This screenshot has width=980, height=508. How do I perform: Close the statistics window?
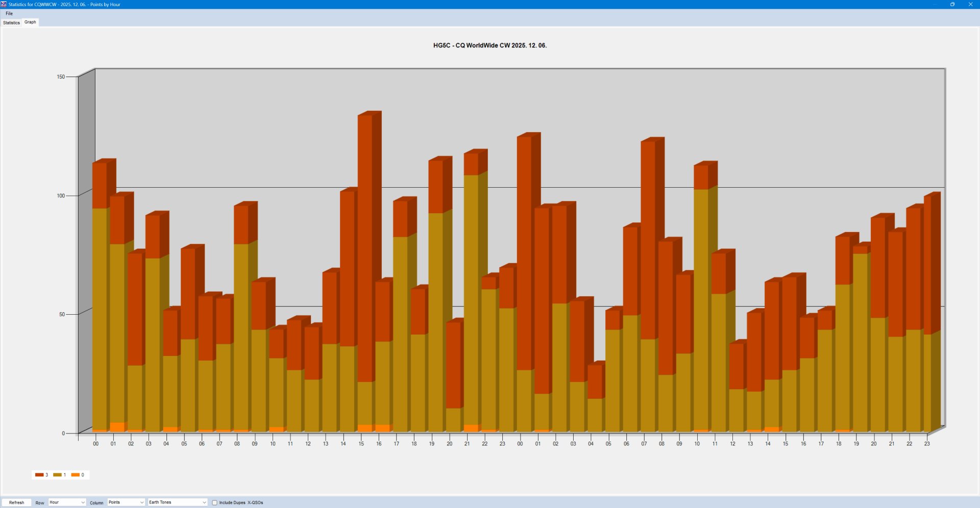tap(970, 4)
